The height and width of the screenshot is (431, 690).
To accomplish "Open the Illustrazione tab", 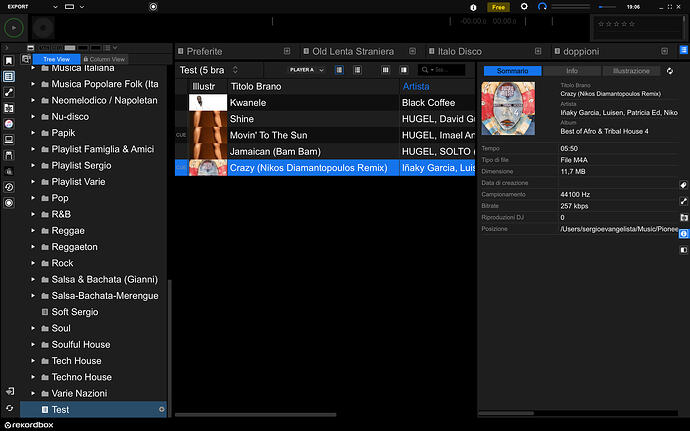I will click(631, 71).
